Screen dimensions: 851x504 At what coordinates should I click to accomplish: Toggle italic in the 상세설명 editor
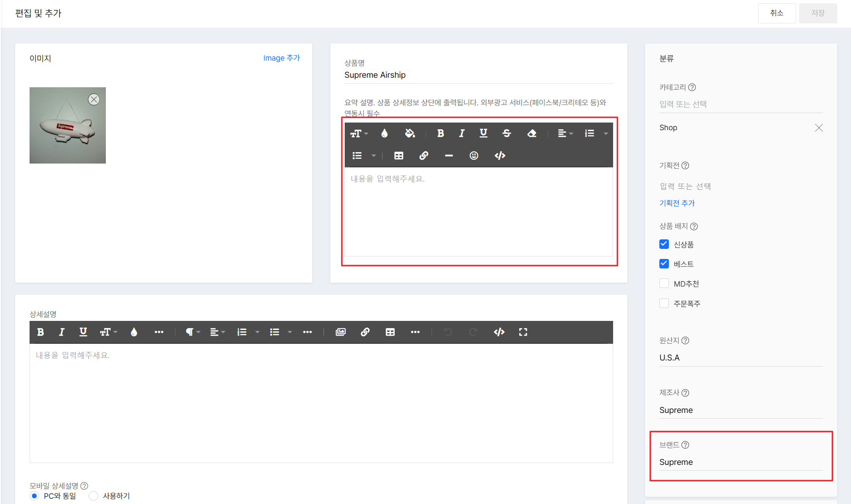click(62, 332)
